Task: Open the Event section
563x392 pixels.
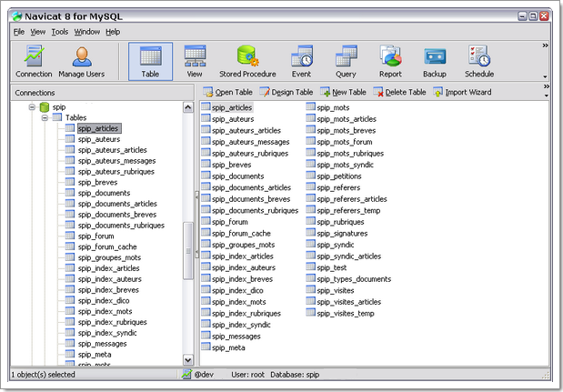Action: click(x=301, y=61)
